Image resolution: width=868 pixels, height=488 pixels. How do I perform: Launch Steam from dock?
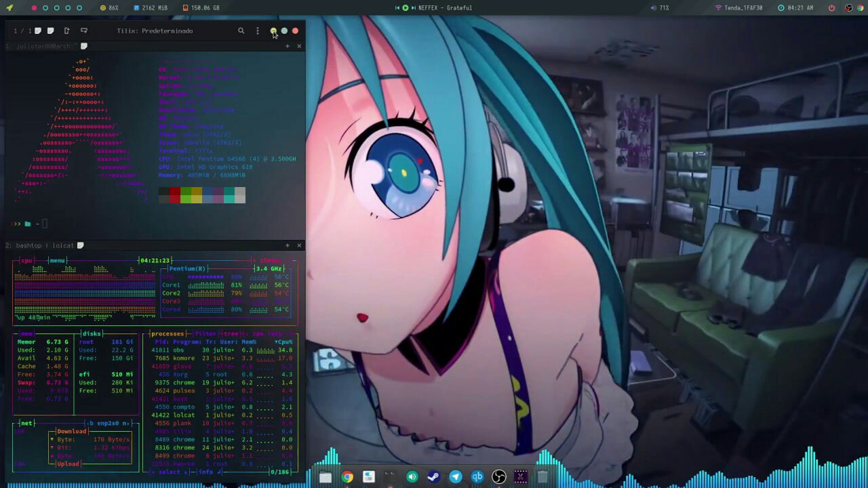tap(434, 477)
